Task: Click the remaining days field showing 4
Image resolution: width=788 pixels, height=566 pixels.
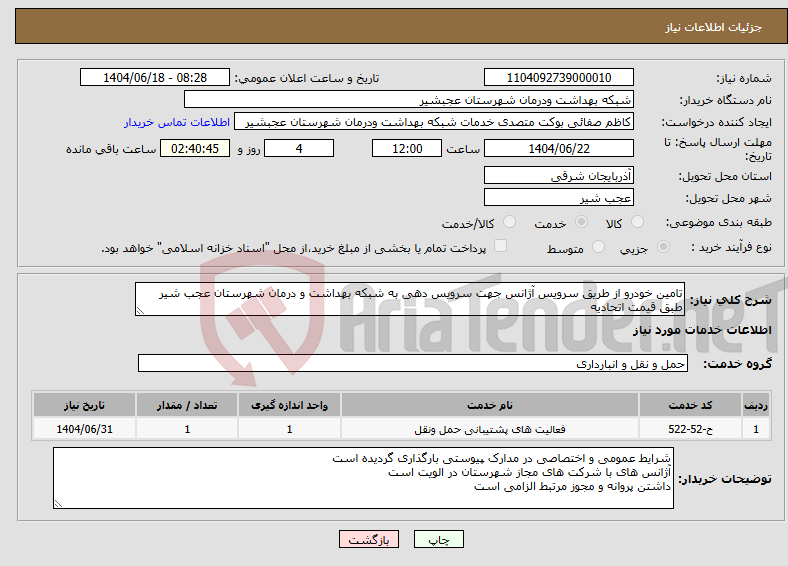Action: tap(299, 148)
